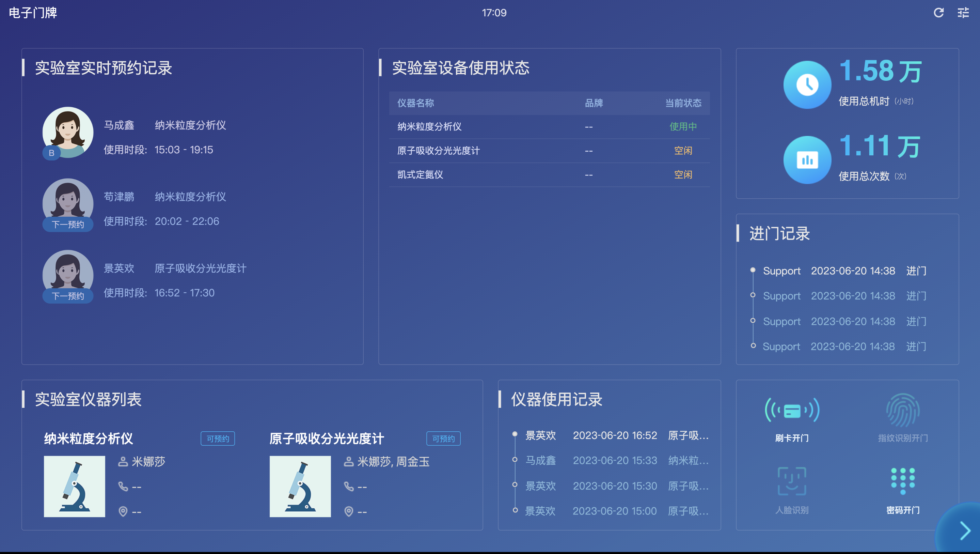
Task: Click the refresh icon in top bar
Action: click(x=938, y=13)
